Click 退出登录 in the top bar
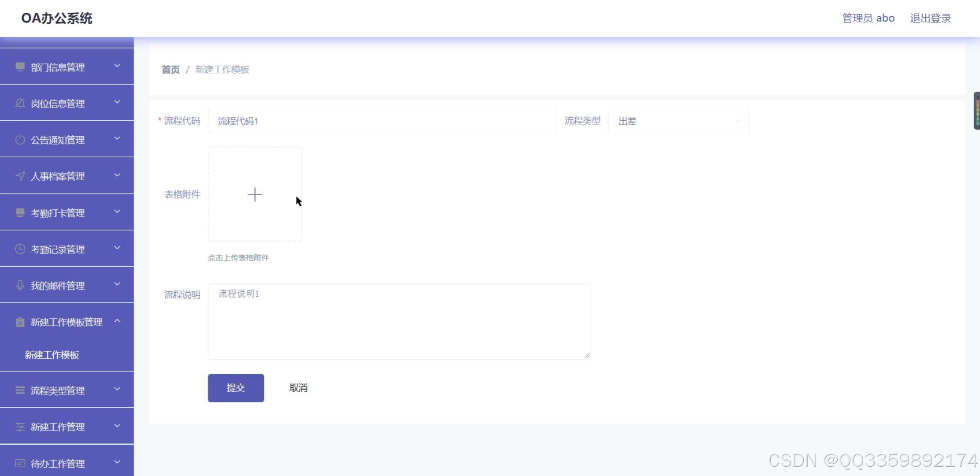This screenshot has height=476, width=980. [930, 18]
